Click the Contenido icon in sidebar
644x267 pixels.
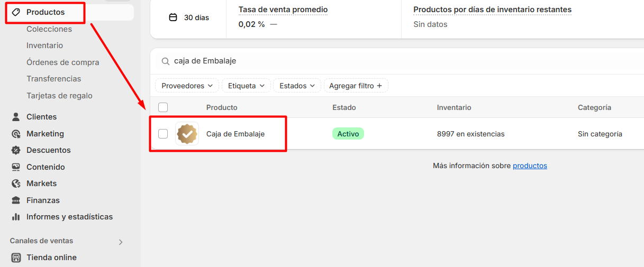point(16,167)
